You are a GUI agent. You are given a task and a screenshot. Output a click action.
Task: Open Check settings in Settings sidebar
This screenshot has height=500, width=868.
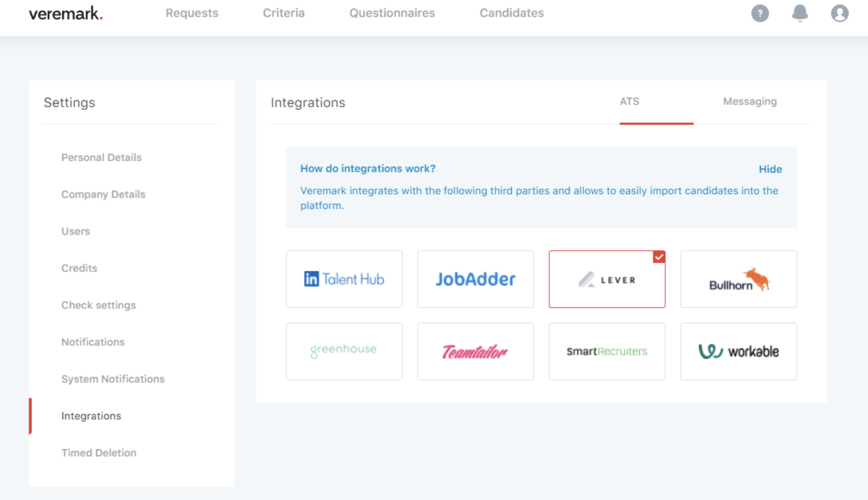point(98,305)
